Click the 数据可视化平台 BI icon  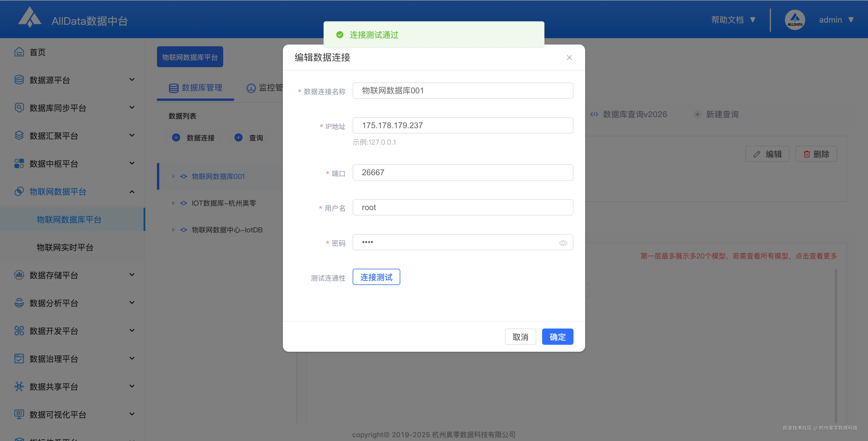(19, 414)
